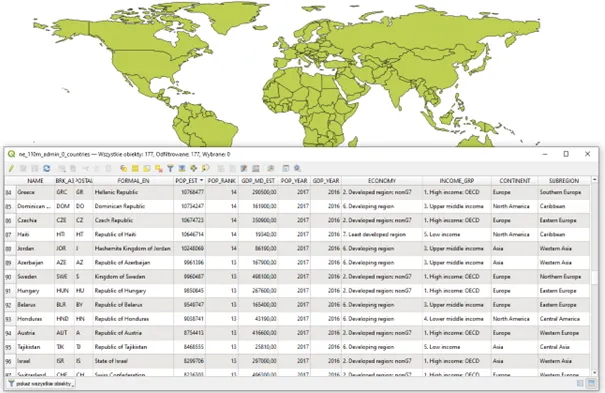Switch to form view
The height and width of the screenshot is (393, 605).
pyautogui.click(x=580, y=383)
